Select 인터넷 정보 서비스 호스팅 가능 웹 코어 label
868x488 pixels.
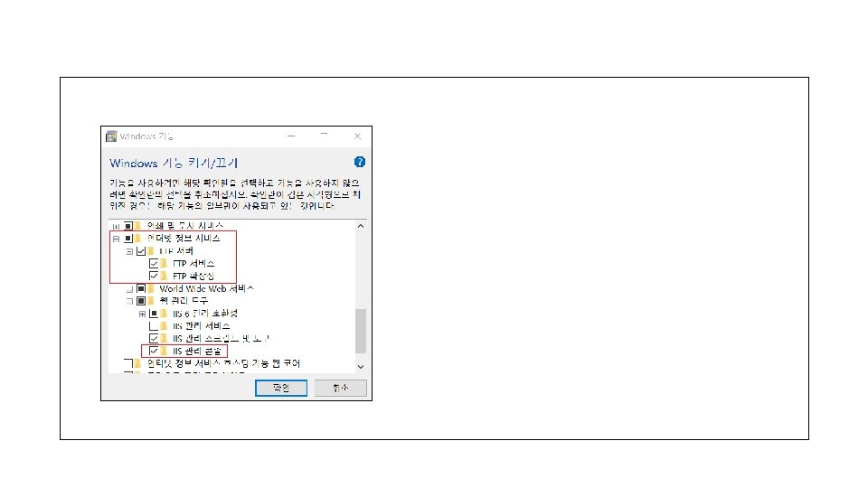223,363
